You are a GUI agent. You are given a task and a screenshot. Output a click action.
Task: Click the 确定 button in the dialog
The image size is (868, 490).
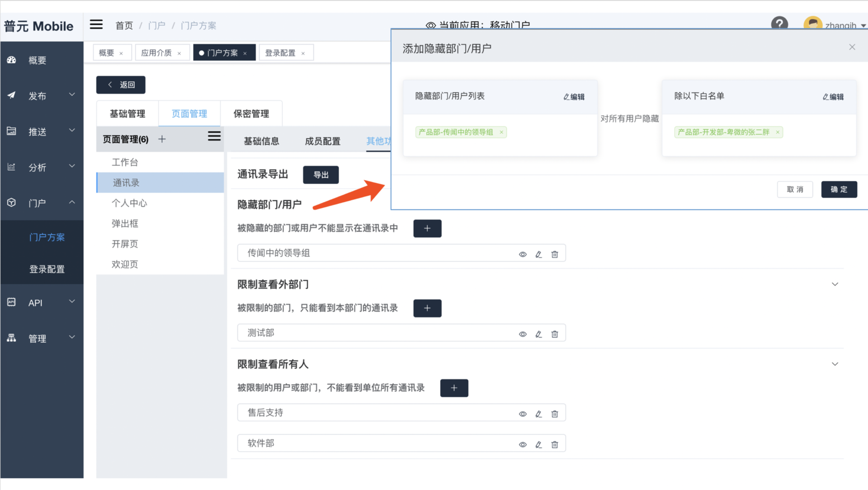coord(839,189)
